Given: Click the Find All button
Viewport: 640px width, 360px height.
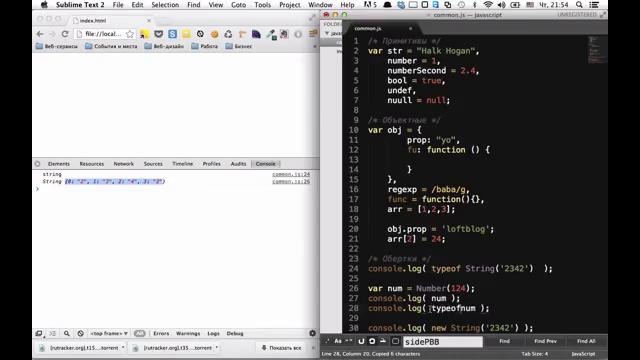Looking at the screenshot, I should click(x=586, y=341).
